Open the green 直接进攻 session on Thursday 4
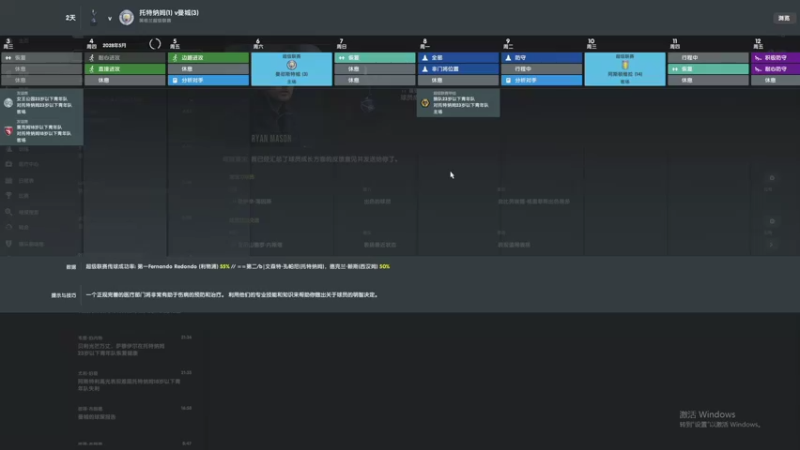 (125, 69)
